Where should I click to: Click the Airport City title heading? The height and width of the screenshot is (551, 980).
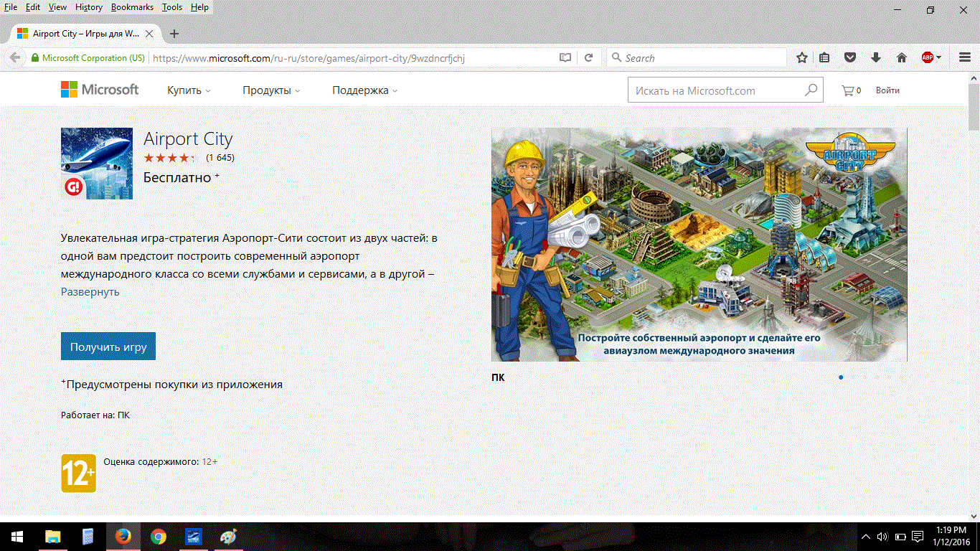(x=188, y=138)
